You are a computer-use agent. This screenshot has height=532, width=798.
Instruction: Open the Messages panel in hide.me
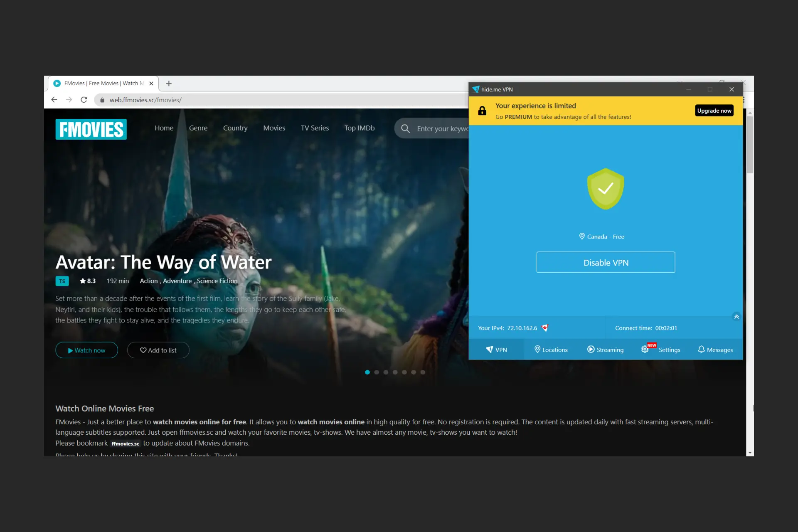715,349
